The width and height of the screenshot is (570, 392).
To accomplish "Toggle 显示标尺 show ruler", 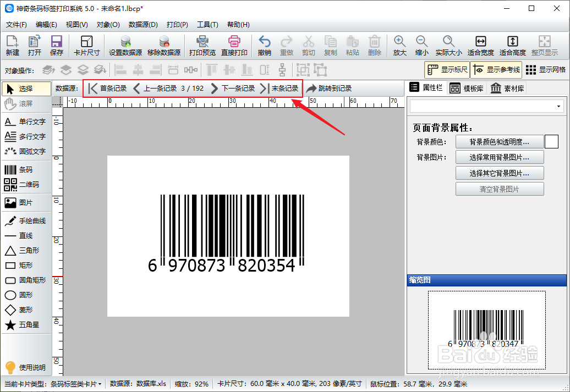I will tap(447, 70).
